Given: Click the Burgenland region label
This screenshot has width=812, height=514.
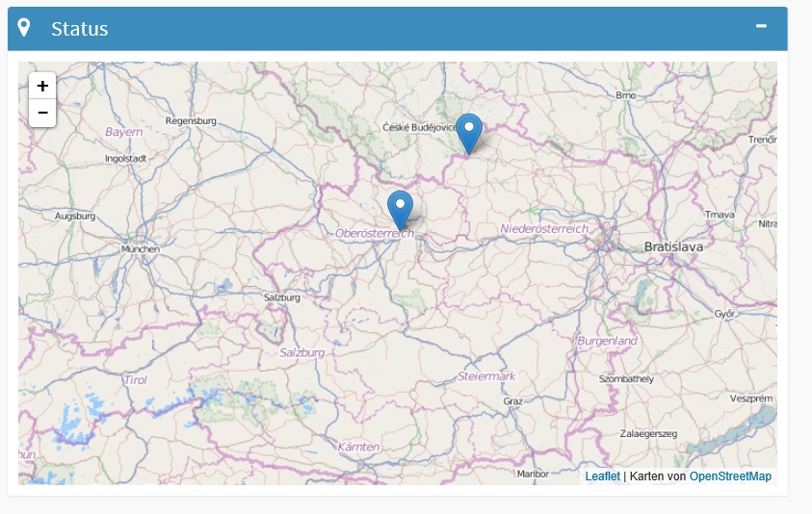Looking at the screenshot, I should 607,341.
